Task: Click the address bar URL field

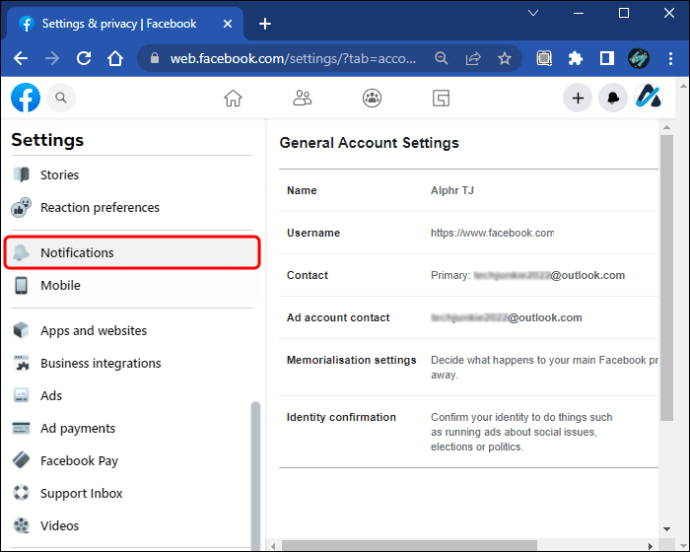Action: (x=290, y=58)
